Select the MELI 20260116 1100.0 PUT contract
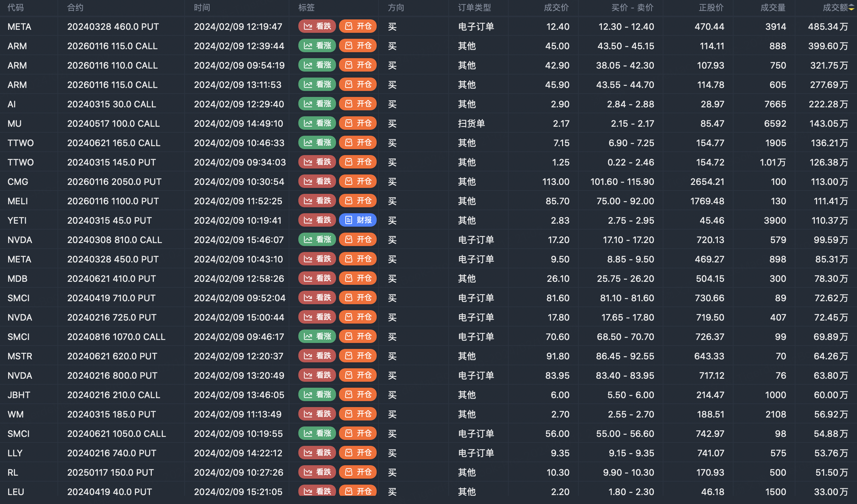The image size is (857, 504). pos(113,201)
